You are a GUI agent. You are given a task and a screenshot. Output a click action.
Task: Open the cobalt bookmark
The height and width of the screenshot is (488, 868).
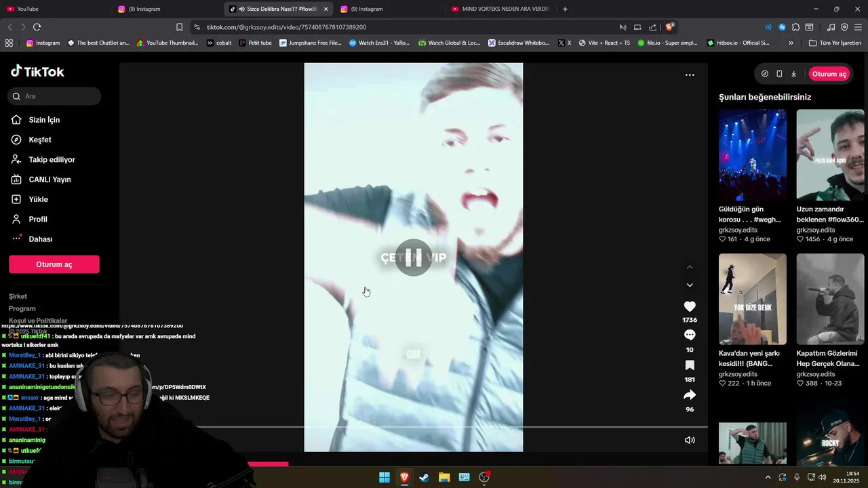219,43
